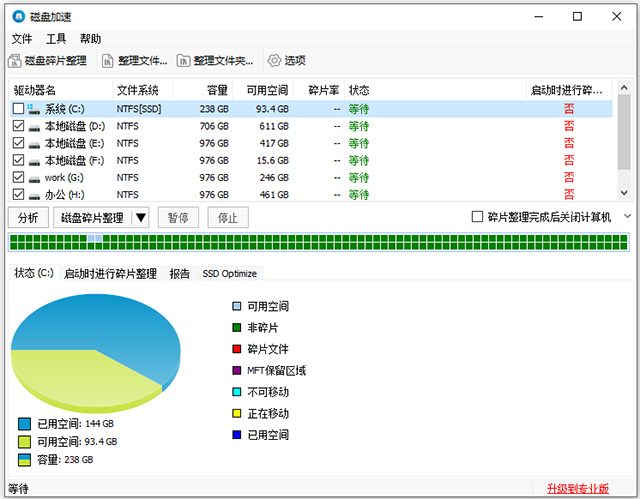
Task: Click the 非碎片 green legend swatch
Action: tap(237, 328)
